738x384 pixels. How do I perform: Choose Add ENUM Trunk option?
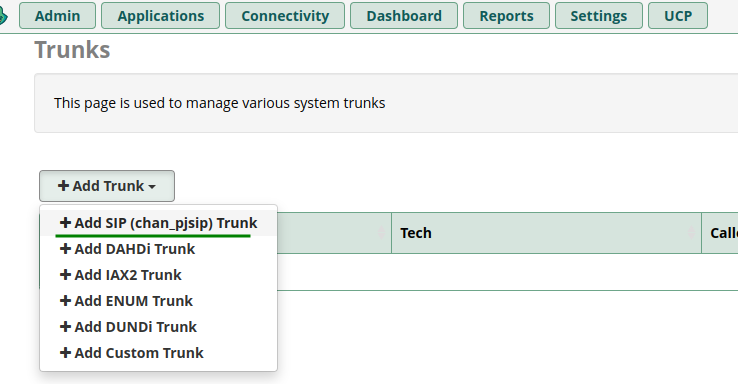159,300
